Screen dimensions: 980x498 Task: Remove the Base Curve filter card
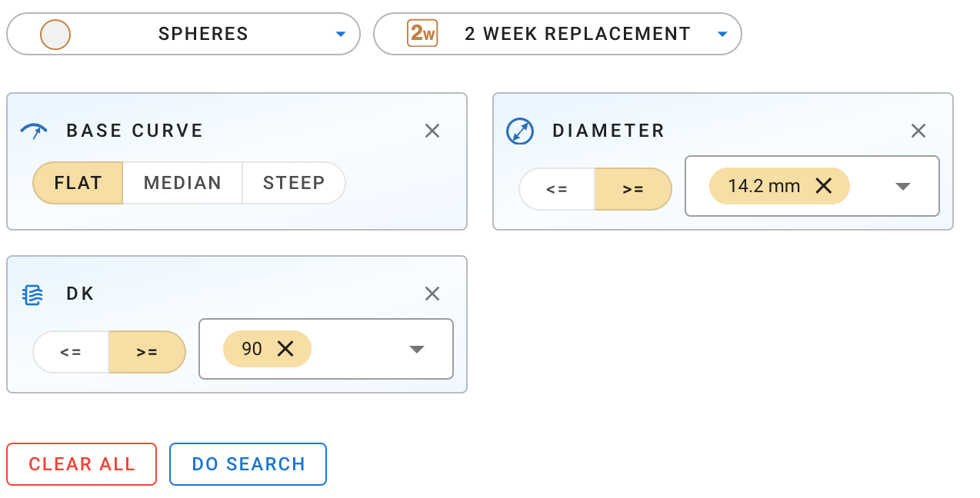432,131
